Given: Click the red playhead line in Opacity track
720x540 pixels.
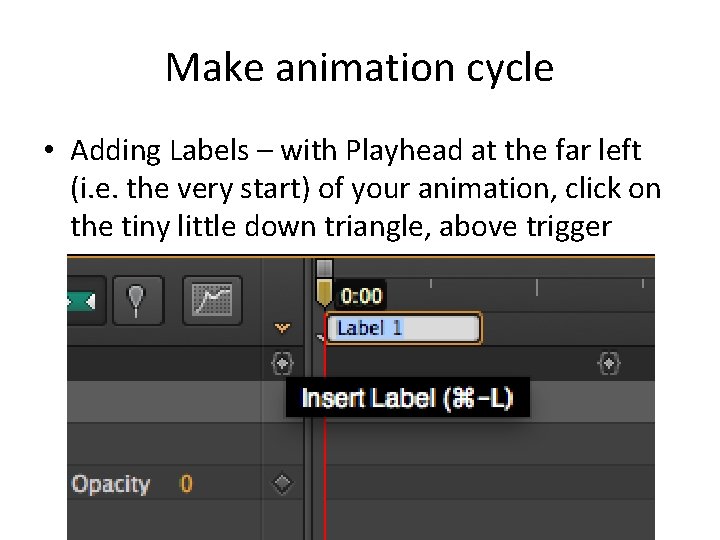Looking at the screenshot, I should coord(326,485).
